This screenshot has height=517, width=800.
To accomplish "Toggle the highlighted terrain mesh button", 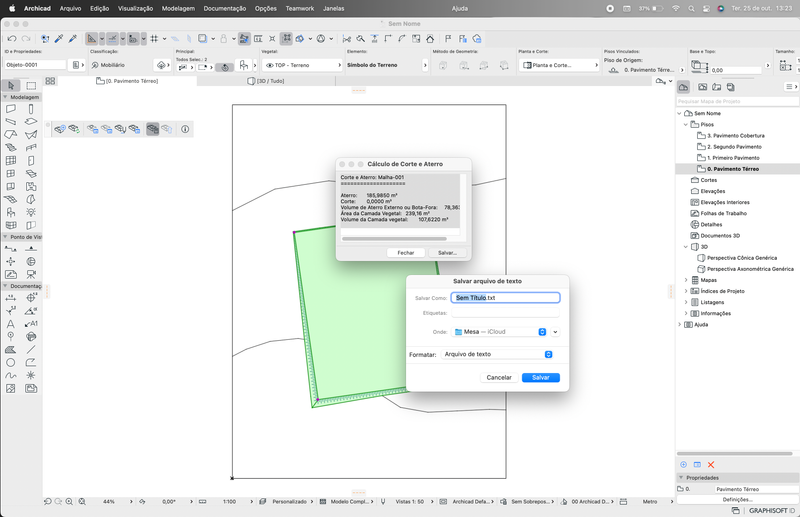I will (153, 129).
